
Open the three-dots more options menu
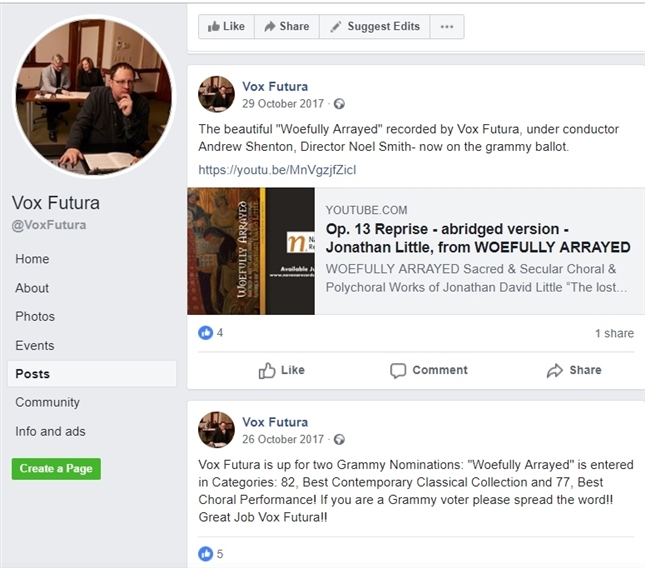click(x=446, y=27)
